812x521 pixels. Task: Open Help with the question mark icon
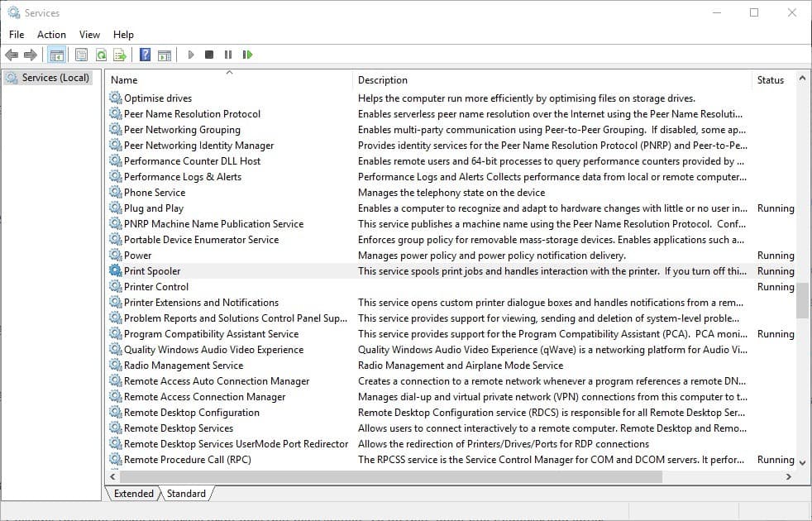[145, 55]
